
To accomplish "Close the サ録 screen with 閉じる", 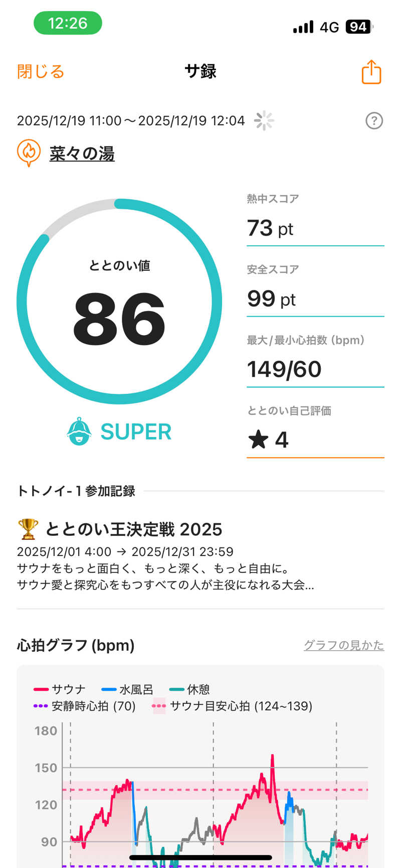I will pyautogui.click(x=41, y=72).
